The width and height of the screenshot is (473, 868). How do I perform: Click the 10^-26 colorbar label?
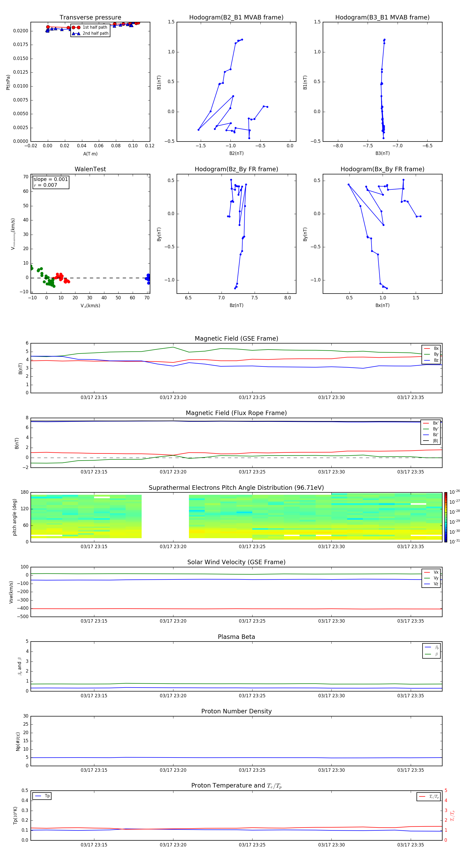[455, 492]
